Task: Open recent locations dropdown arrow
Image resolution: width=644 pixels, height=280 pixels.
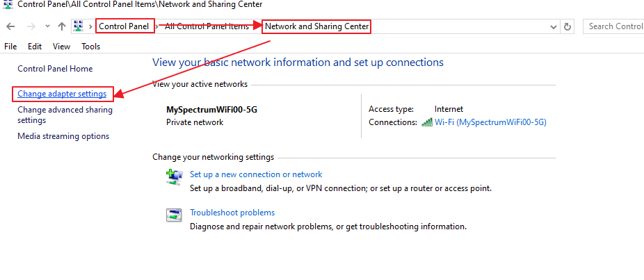Action: click(48, 26)
